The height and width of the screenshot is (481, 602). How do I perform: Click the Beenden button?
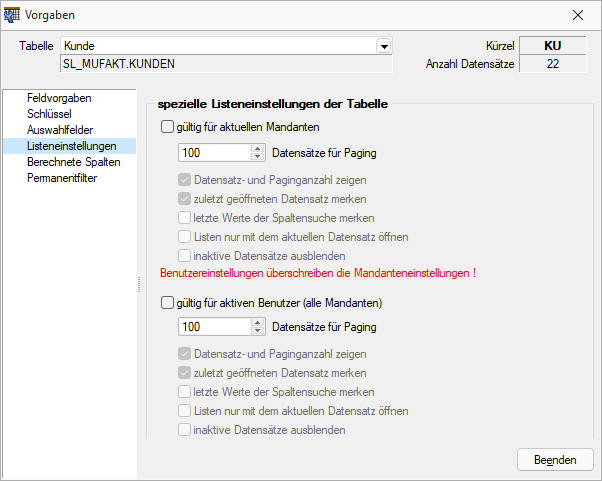tap(555, 460)
